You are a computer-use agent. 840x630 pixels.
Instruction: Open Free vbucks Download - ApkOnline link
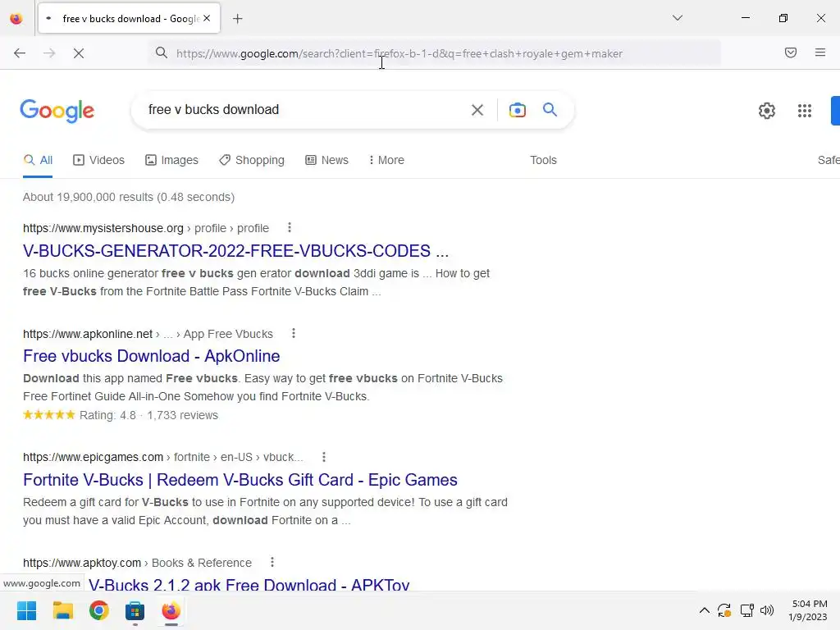(x=152, y=356)
